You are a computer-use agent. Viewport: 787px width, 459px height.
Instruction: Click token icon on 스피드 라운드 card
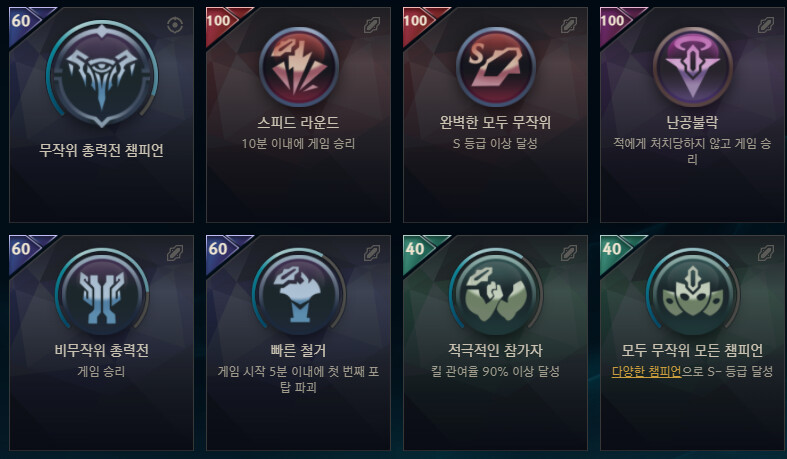point(372,25)
